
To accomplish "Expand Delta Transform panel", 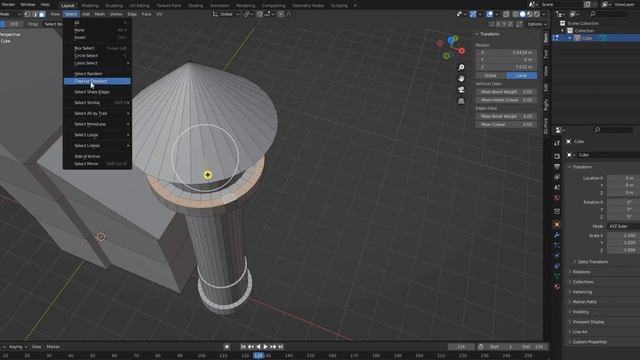I will (592, 262).
